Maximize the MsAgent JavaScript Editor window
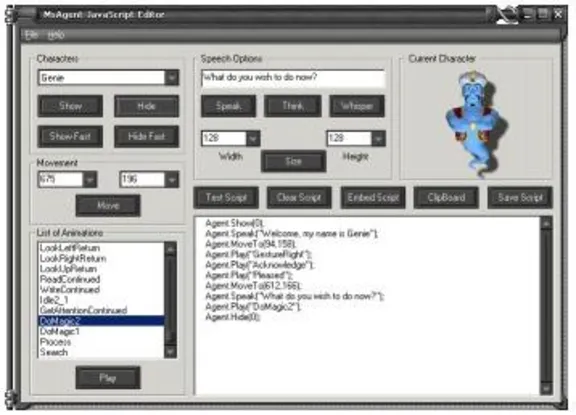 tap(543, 14)
